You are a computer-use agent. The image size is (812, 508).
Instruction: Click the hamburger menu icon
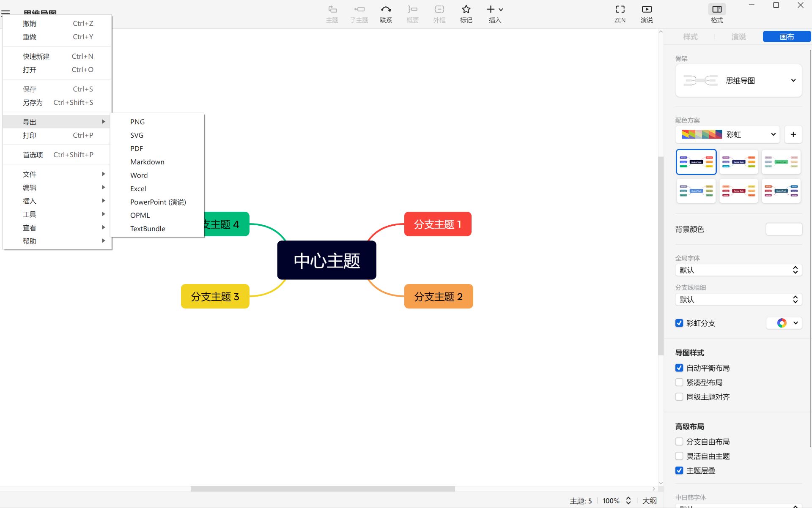[x=5, y=12]
